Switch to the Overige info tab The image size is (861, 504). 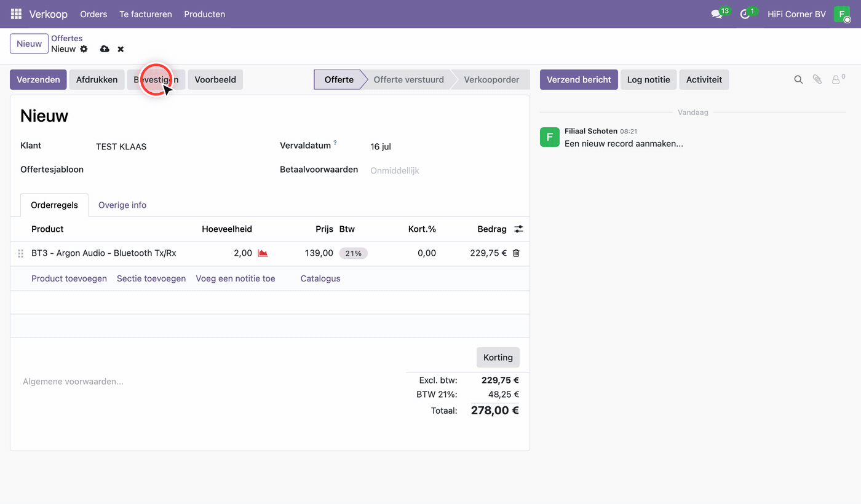click(122, 205)
